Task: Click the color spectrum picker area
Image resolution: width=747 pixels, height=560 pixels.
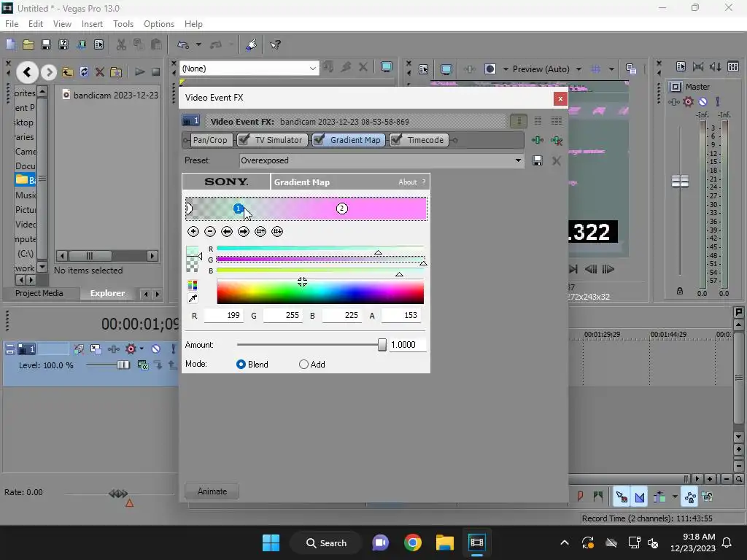Action: coord(320,292)
